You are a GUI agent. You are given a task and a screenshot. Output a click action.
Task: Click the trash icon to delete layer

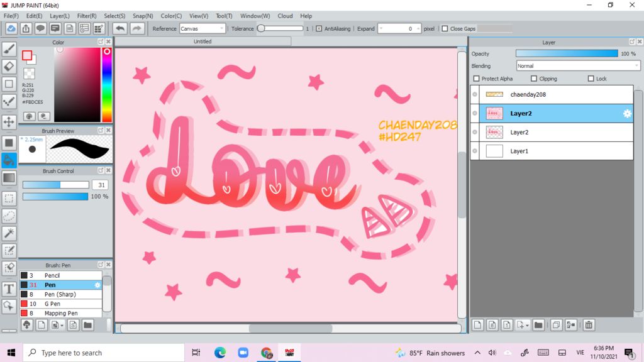589,325
